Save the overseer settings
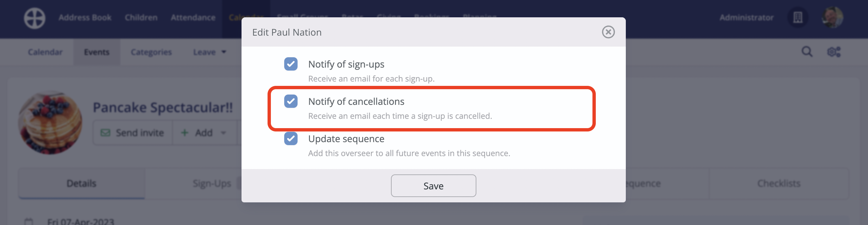Viewport: 868px width, 225px height. point(433,186)
